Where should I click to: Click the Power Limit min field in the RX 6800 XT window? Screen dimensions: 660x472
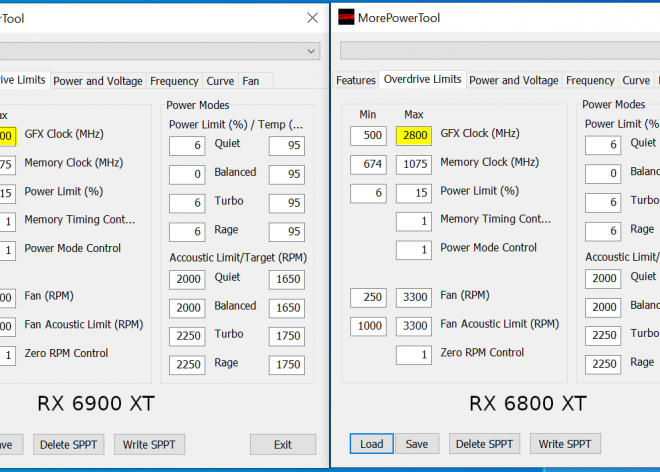point(368,193)
